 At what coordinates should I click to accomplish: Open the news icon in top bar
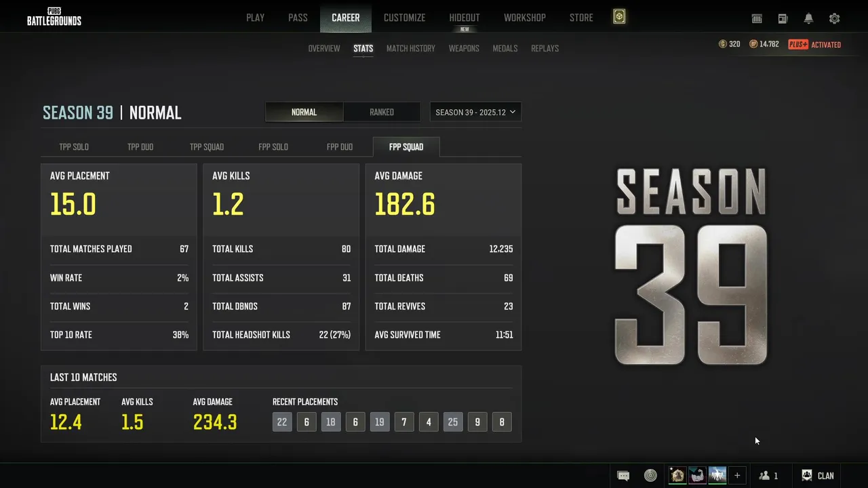tap(783, 19)
